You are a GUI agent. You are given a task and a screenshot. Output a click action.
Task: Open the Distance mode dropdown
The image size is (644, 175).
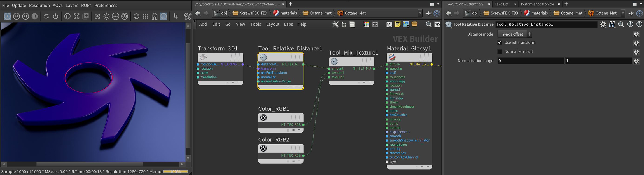point(514,34)
